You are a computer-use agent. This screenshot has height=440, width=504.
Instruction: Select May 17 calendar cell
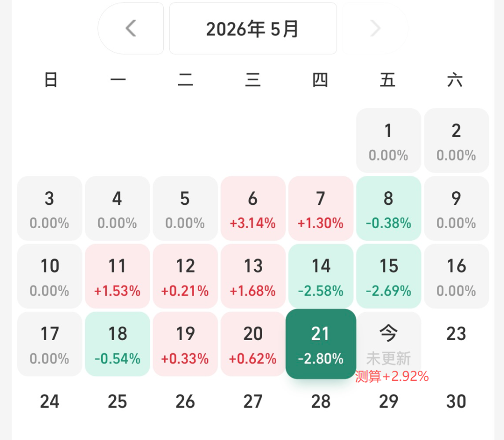[49, 344]
